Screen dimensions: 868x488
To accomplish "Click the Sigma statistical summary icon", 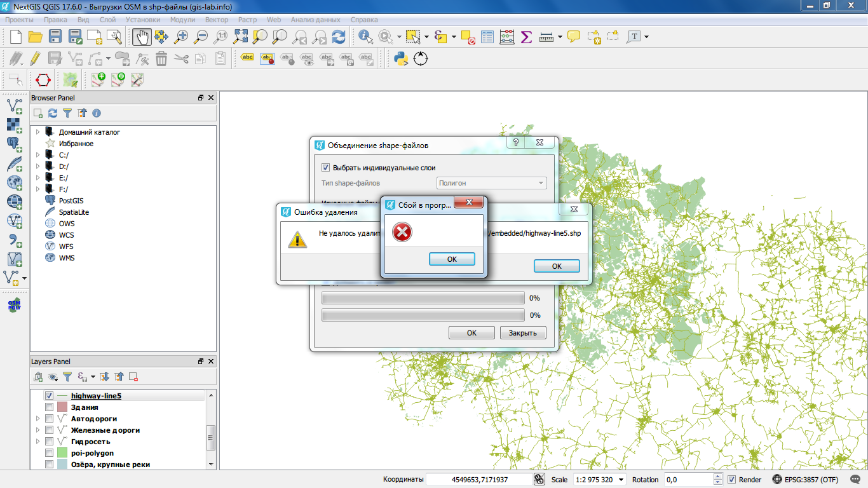I will point(526,37).
